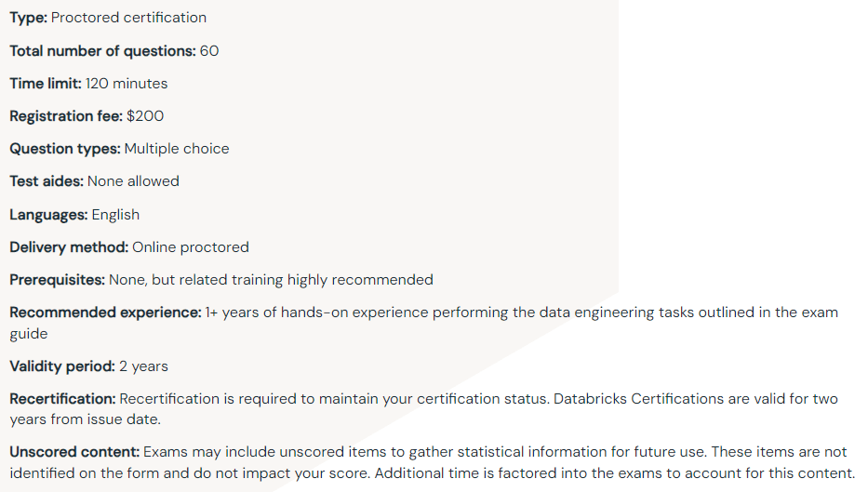Click the 'Recertification:' bold label
Screen dimensions: 868x492
pyautogui.click(x=62, y=399)
